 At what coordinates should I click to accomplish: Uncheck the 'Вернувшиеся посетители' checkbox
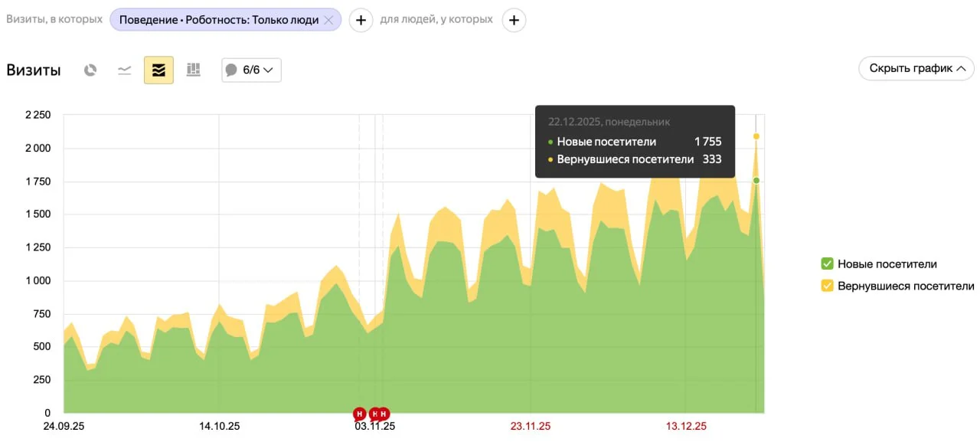pos(827,286)
